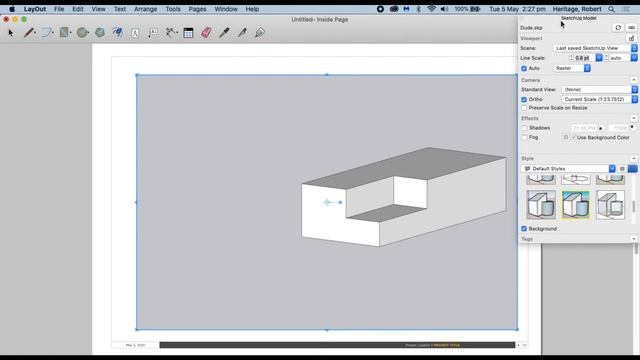Choose the Dimension tool
This screenshot has width=640, height=360.
click(x=171, y=33)
